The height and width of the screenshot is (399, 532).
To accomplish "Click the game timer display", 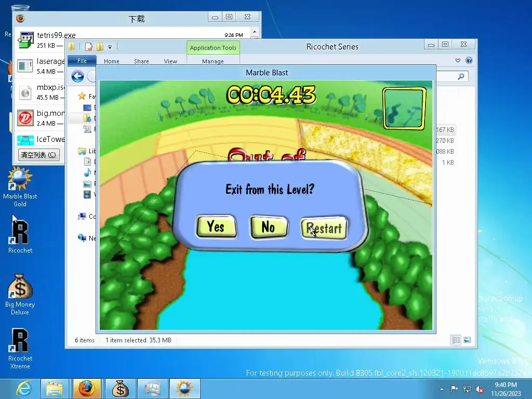I will pos(271,95).
